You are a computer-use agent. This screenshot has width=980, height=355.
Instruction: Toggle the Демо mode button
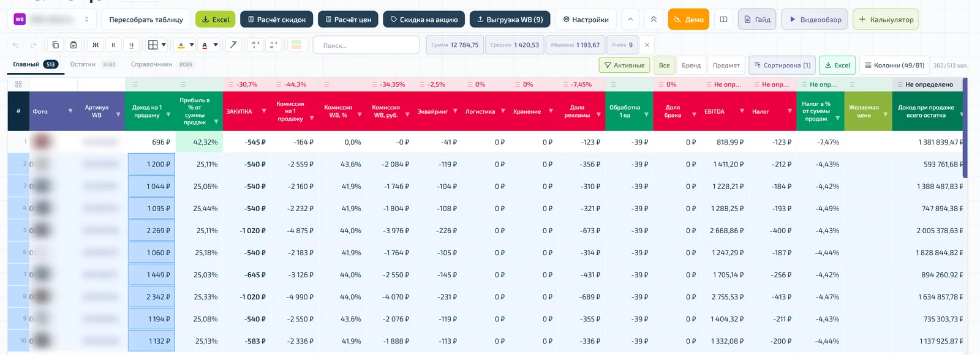(688, 20)
